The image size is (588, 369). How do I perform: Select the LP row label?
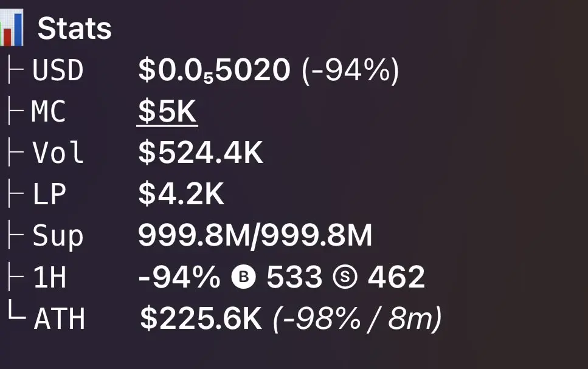tap(49, 195)
